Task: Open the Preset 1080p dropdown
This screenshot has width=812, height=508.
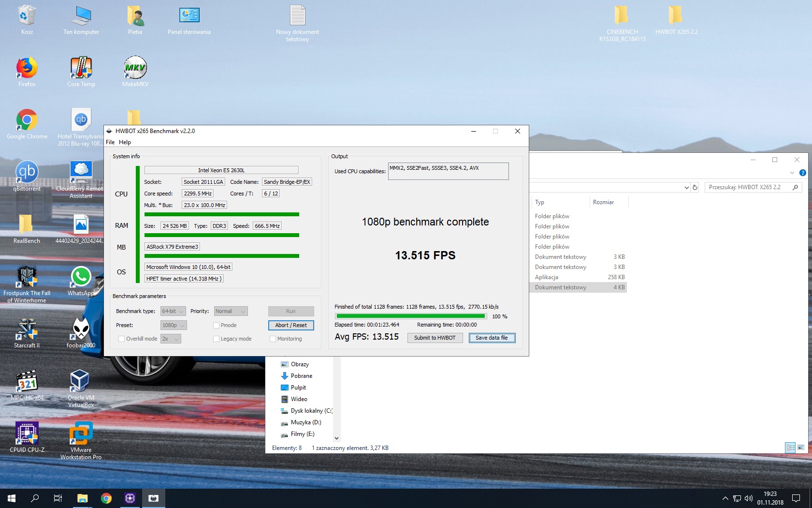Action: [x=173, y=325]
